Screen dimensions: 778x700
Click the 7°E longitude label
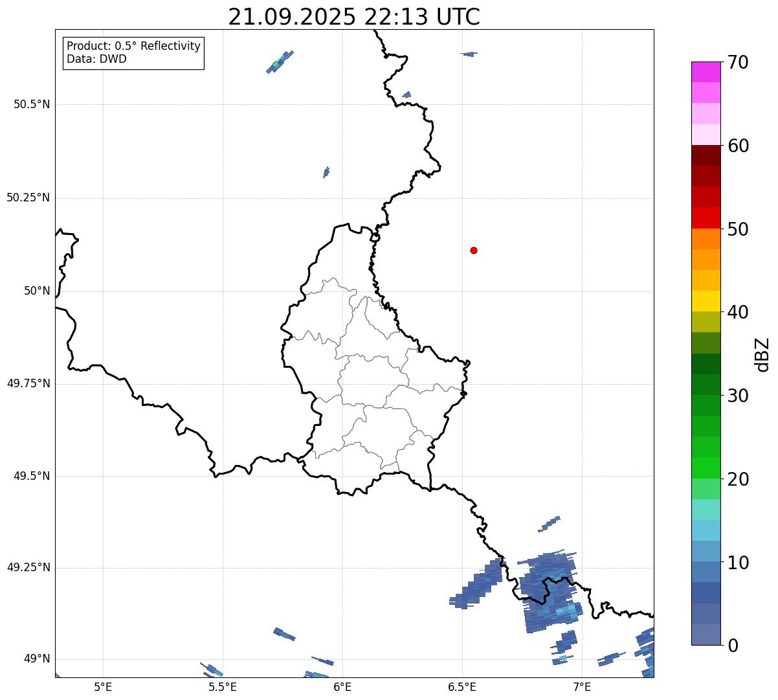(582, 686)
